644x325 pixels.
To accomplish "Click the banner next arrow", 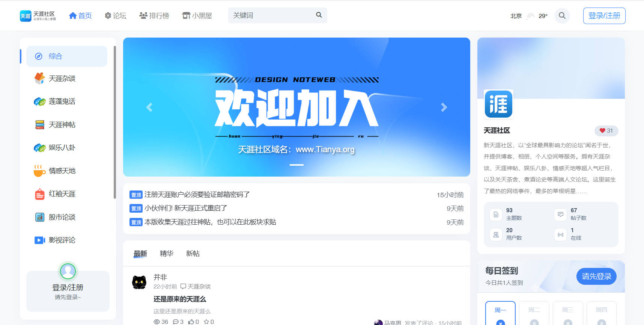I will tap(444, 107).
